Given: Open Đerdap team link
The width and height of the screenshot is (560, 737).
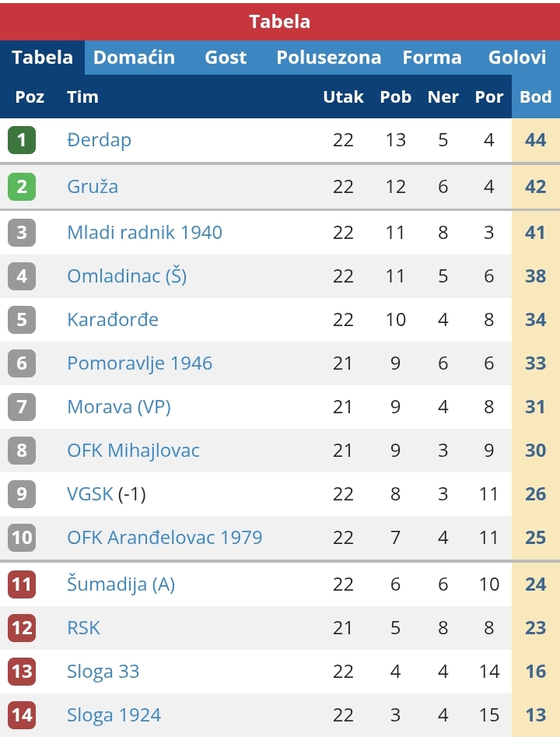Looking at the screenshot, I should (99, 140).
